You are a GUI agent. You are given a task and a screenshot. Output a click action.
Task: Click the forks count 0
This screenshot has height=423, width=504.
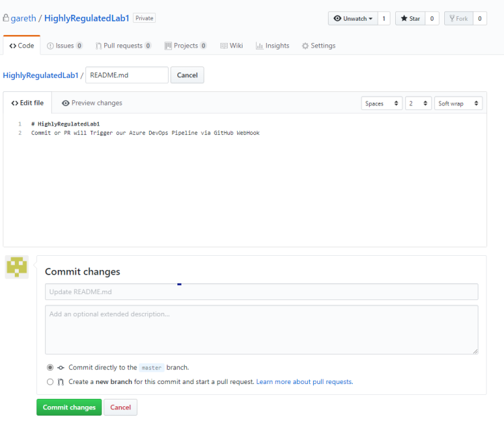point(480,18)
